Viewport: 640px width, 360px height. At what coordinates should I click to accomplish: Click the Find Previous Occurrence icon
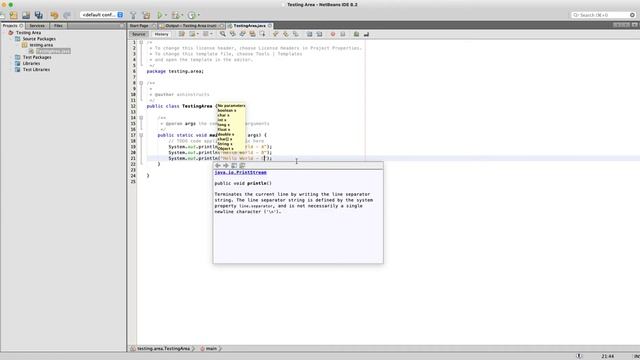pyautogui.click(x=232, y=34)
